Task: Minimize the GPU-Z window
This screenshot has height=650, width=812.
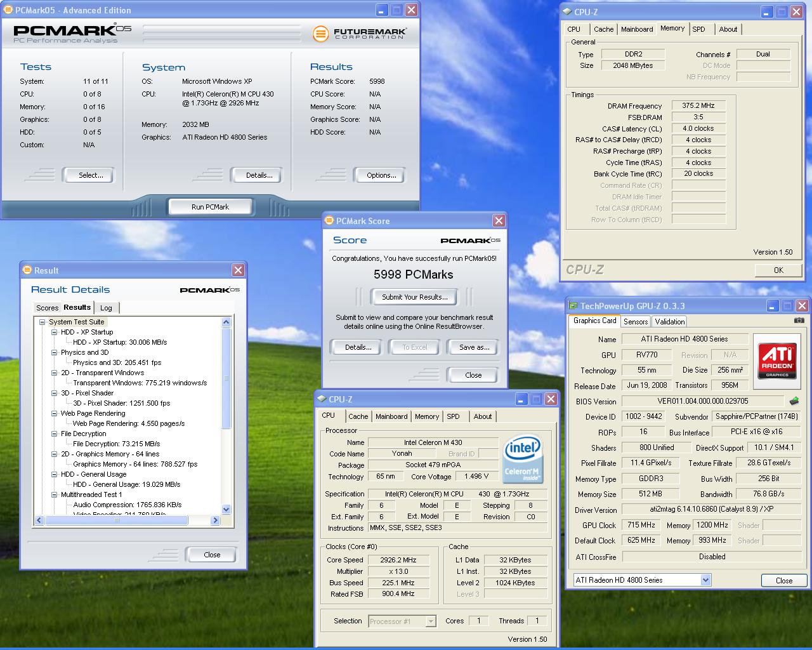Action: pos(772,306)
